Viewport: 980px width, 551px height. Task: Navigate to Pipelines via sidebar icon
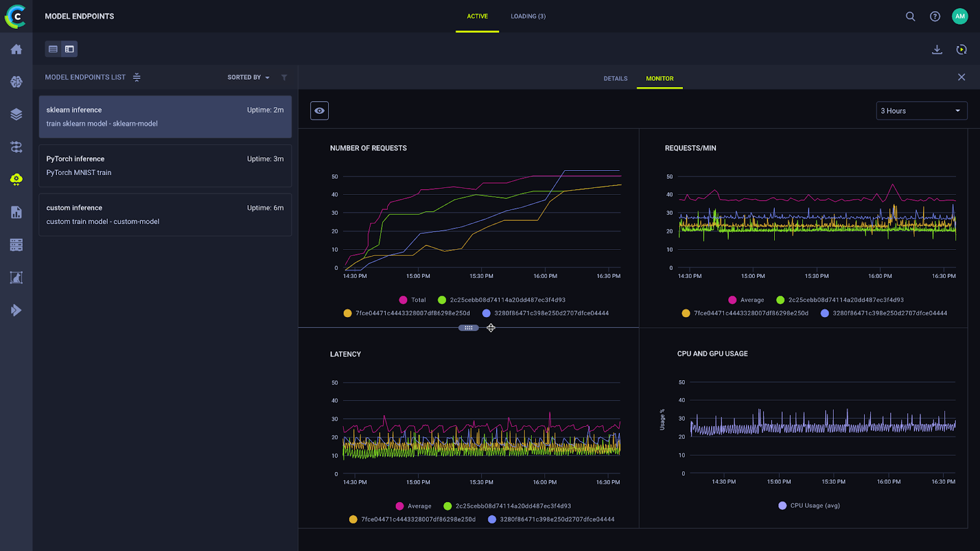pos(16,147)
